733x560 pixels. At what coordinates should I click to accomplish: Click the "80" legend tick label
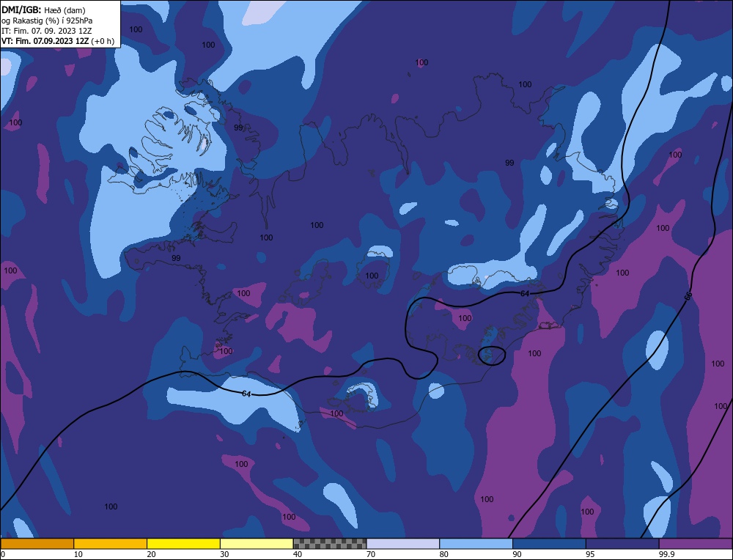tap(443, 554)
